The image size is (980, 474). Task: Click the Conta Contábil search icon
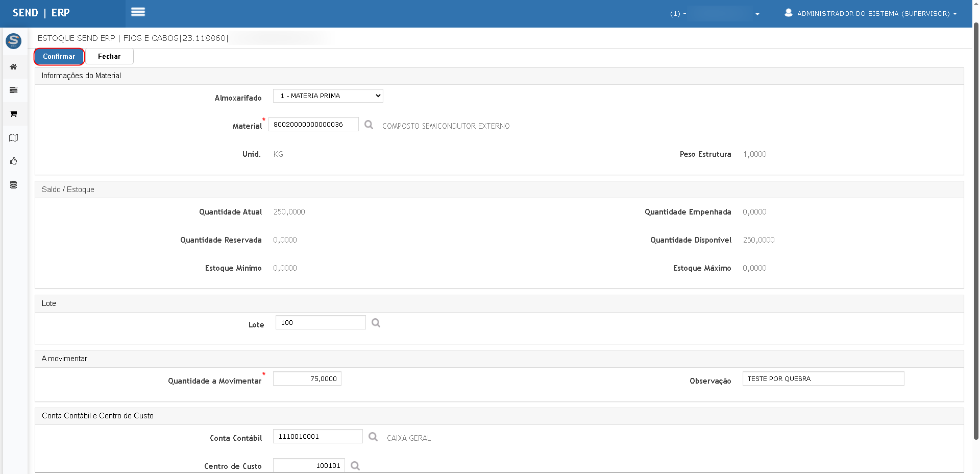[x=373, y=437]
